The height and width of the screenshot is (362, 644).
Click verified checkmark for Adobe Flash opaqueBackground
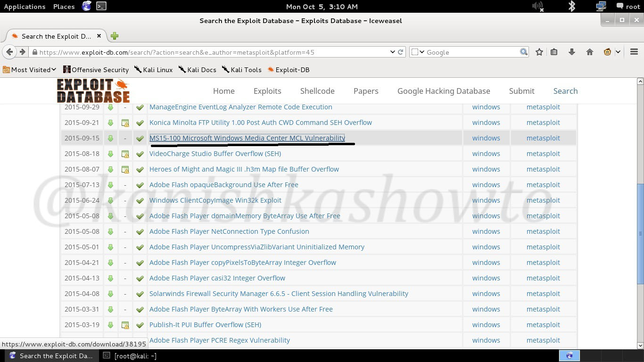(140, 185)
